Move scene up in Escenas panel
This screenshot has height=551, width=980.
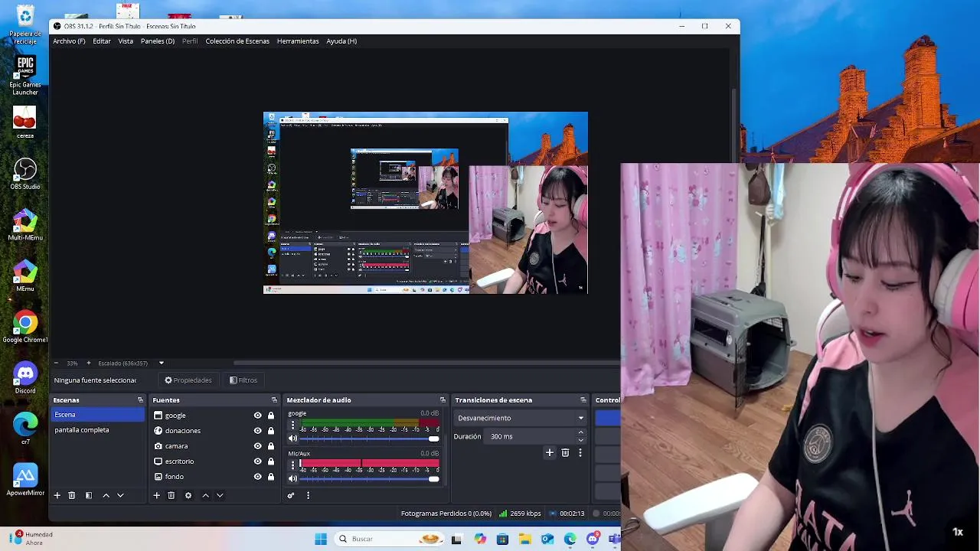point(106,495)
